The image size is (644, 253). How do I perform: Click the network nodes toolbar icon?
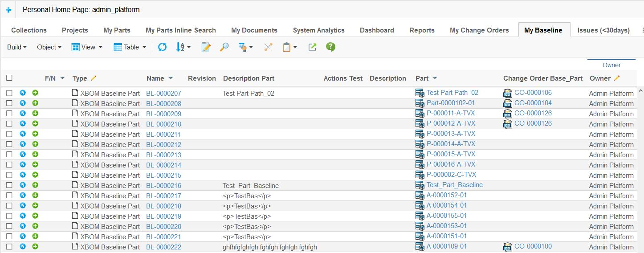click(268, 47)
